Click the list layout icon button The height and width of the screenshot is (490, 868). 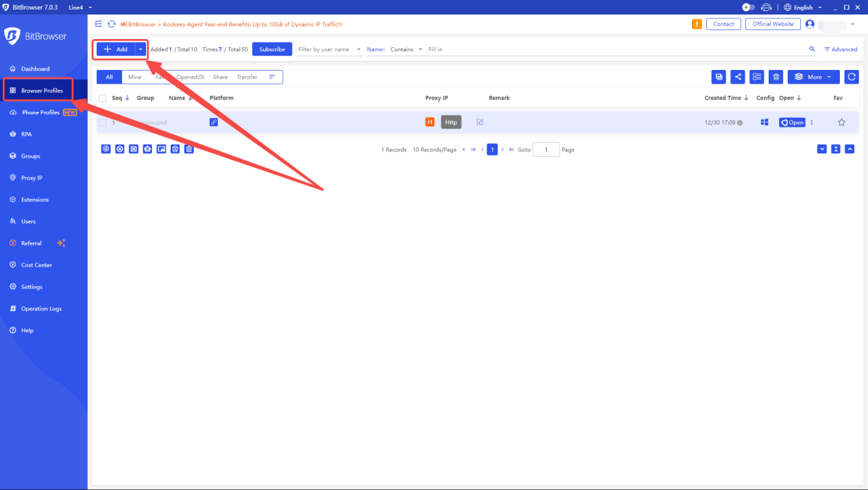click(x=757, y=77)
